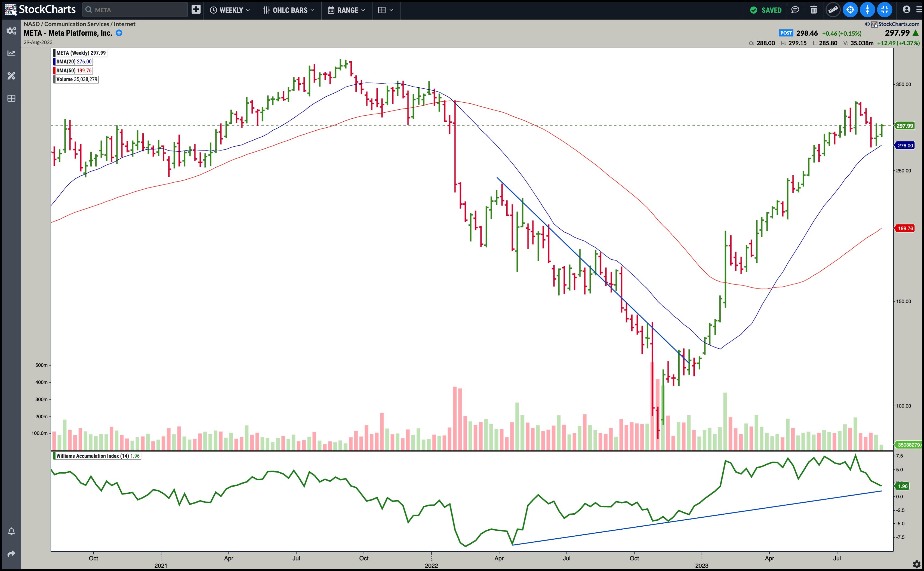The width and height of the screenshot is (924, 571).
Task: Toggle the ruler measurement tool
Action: click(x=833, y=10)
